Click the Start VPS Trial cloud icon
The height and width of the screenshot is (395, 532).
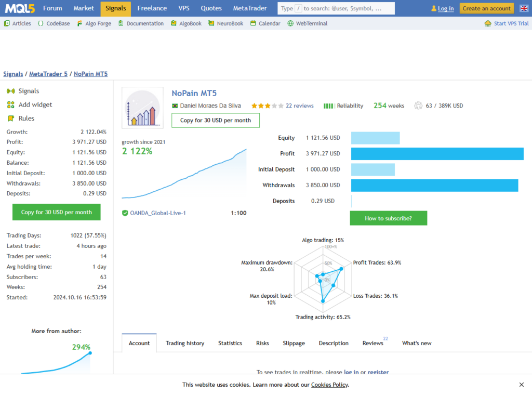(488, 23)
